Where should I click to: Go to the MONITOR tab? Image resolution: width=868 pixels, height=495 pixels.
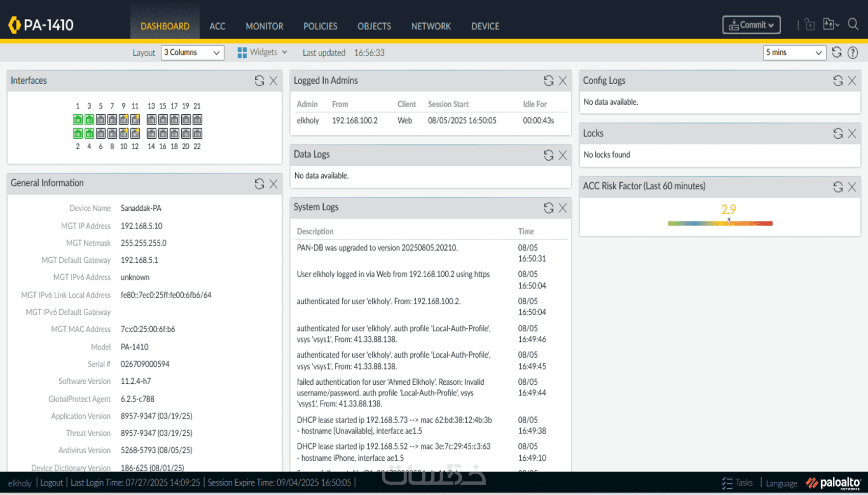click(x=264, y=26)
